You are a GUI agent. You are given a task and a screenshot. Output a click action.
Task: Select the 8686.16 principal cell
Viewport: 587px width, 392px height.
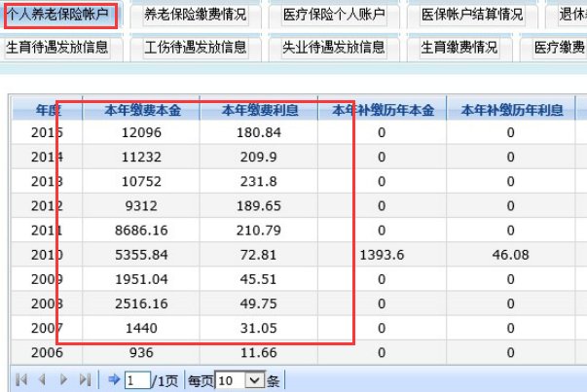coord(141,231)
